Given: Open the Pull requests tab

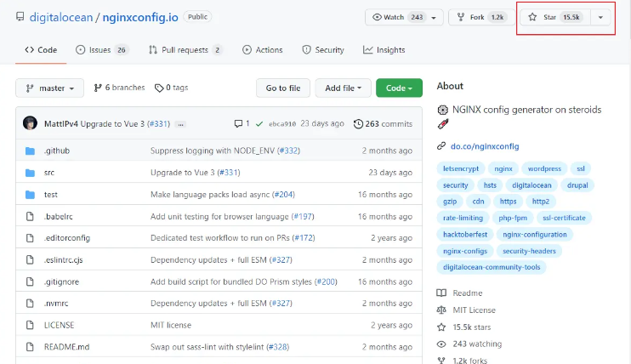Looking at the screenshot, I should pyautogui.click(x=185, y=50).
